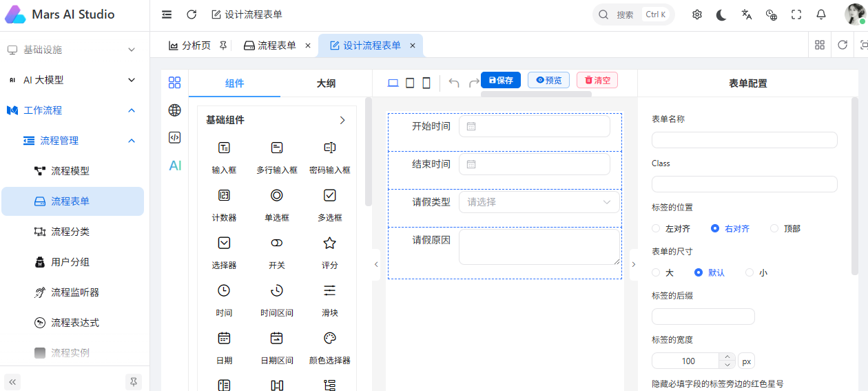Add the 选择器 component
Image resolution: width=868 pixels, height=391 pixels.
224,253
